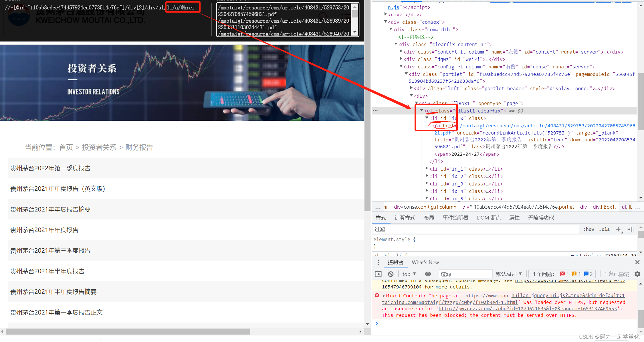
Task: Expand the li id_1 node
Action: 427,169
